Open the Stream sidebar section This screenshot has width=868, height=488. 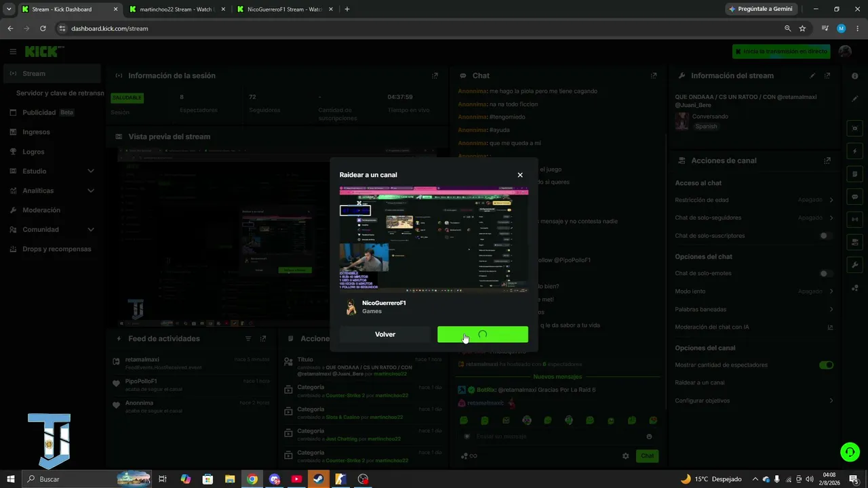tap(52, 74)
